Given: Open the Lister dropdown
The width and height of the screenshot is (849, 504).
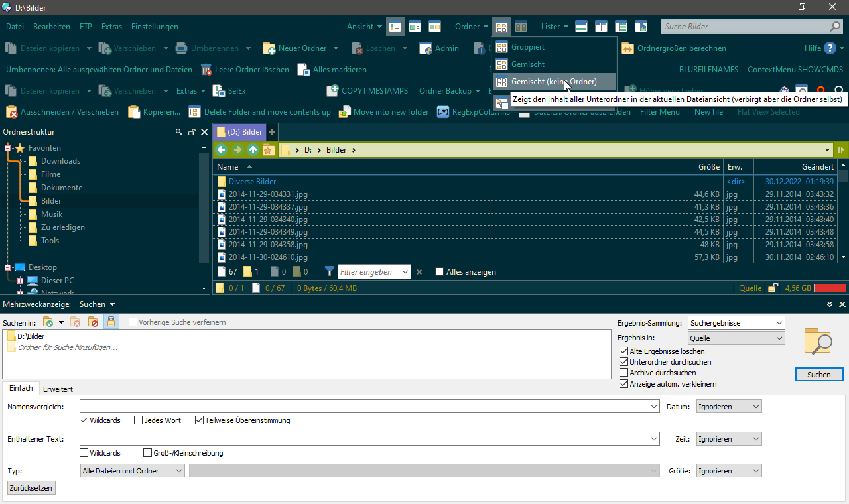Looking at the screenshot, I should click(555, 27).
